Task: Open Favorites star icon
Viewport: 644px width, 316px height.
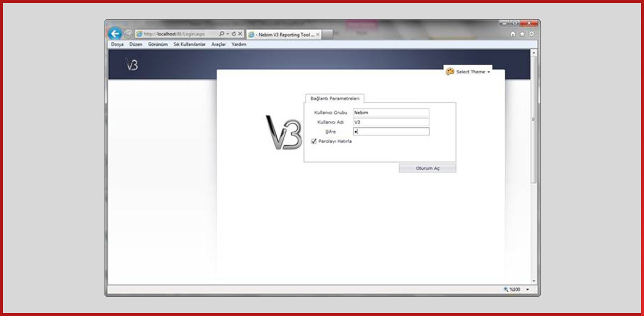Action: point(522,34)
